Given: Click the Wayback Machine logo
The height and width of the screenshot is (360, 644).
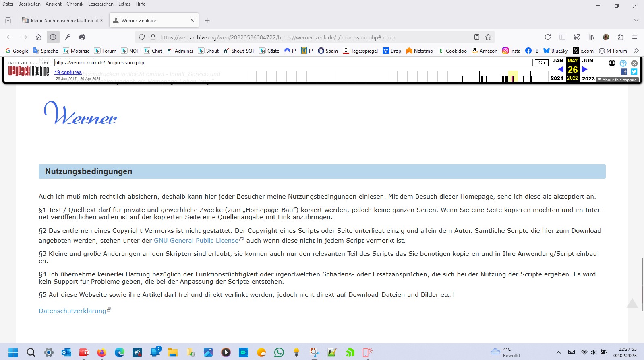Looking at the screenshot, I should click(x=29, y=69).
